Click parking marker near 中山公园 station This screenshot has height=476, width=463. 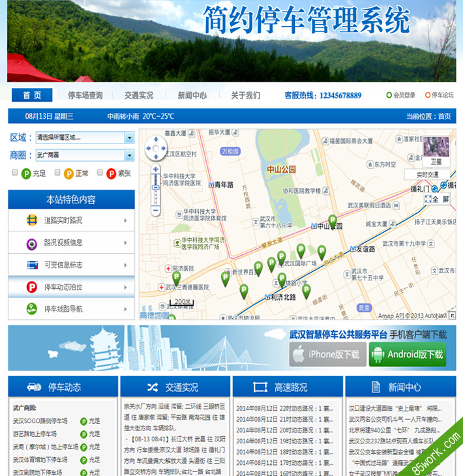coord(333,222)
